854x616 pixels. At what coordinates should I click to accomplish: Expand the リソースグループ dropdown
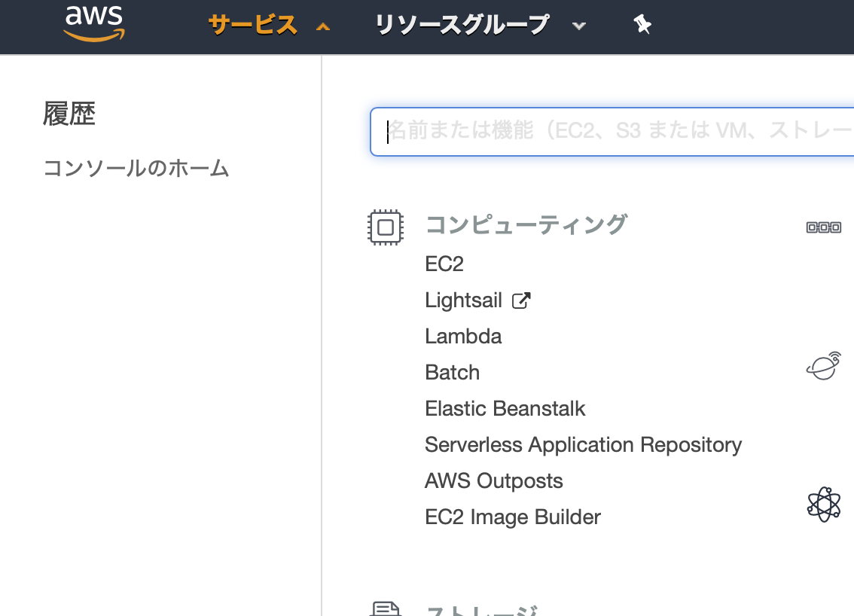[x=579, y=26]
